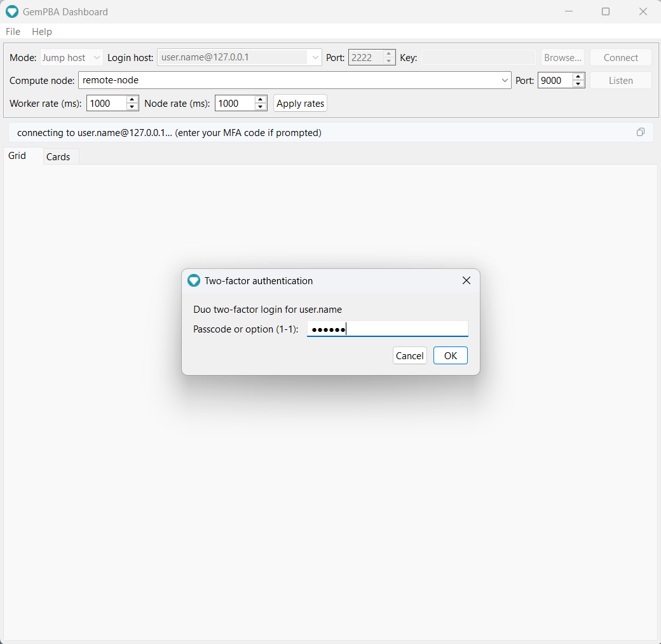Click the 'Two-factor authentication' dialog title

[x=259, y=281]
